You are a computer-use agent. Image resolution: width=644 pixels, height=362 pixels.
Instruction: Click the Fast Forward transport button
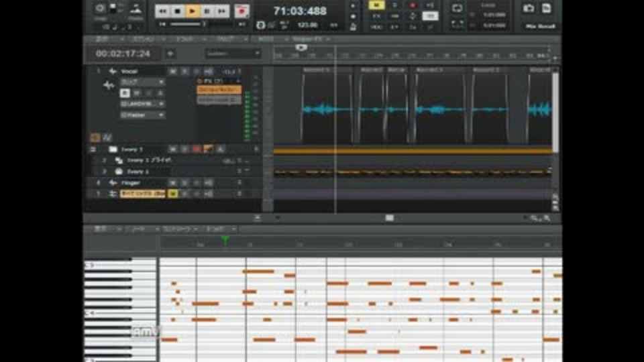(x=222, y=11)
